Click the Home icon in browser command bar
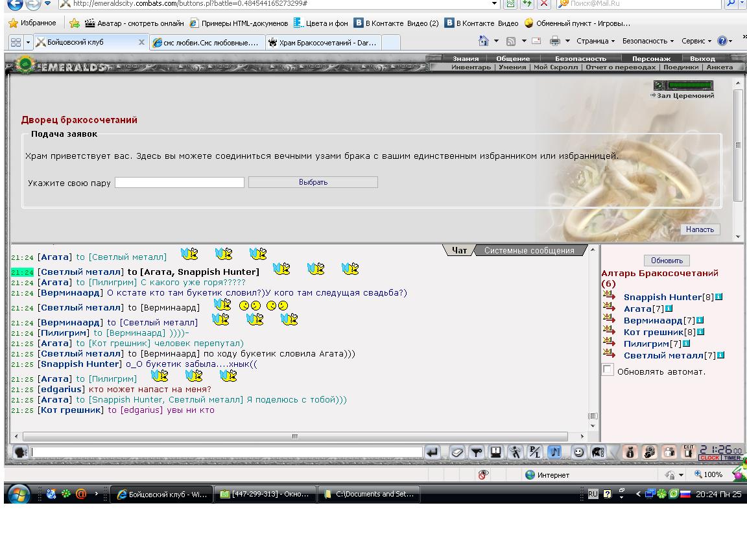Screen dimensions: 747x560 [484, 41]
